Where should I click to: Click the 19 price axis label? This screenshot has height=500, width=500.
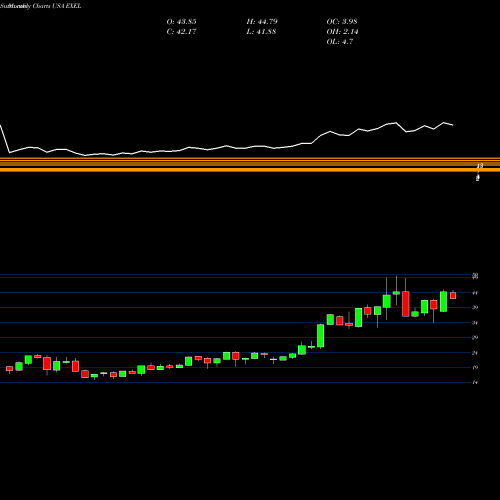pyautogui.click(x=475, y=367)
